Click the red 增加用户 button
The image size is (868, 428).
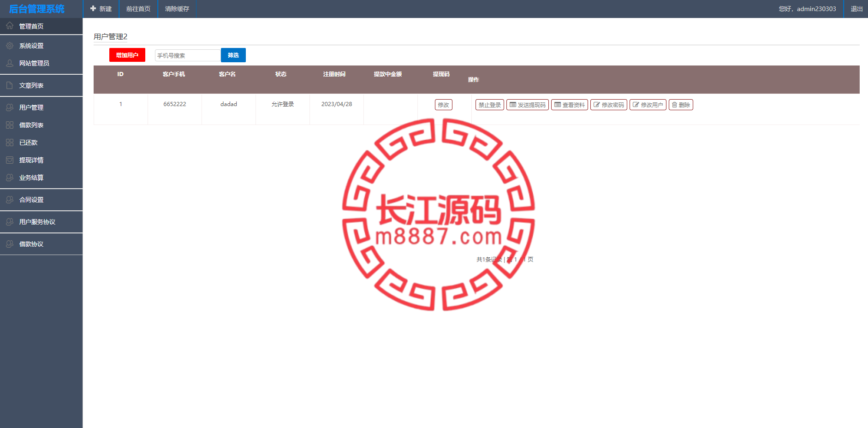click(127, 55)
